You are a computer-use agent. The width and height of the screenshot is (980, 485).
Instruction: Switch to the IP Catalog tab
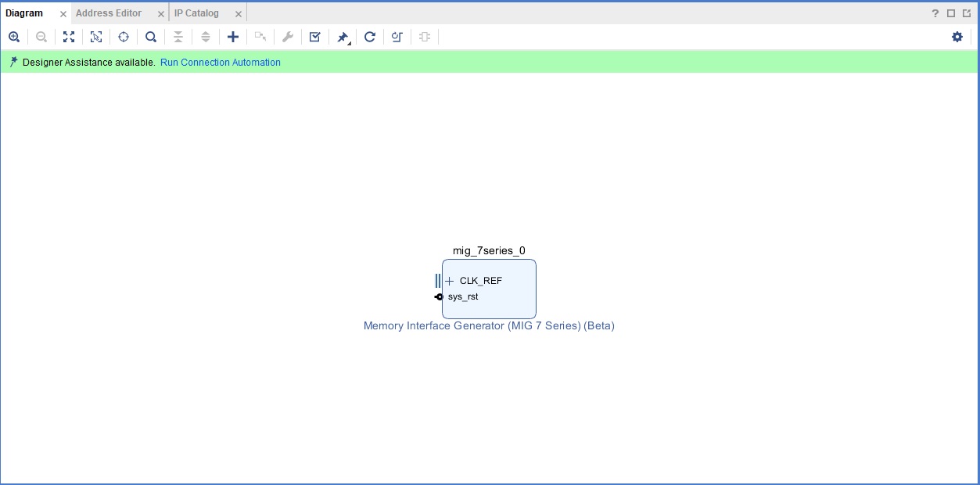point(196,13)
